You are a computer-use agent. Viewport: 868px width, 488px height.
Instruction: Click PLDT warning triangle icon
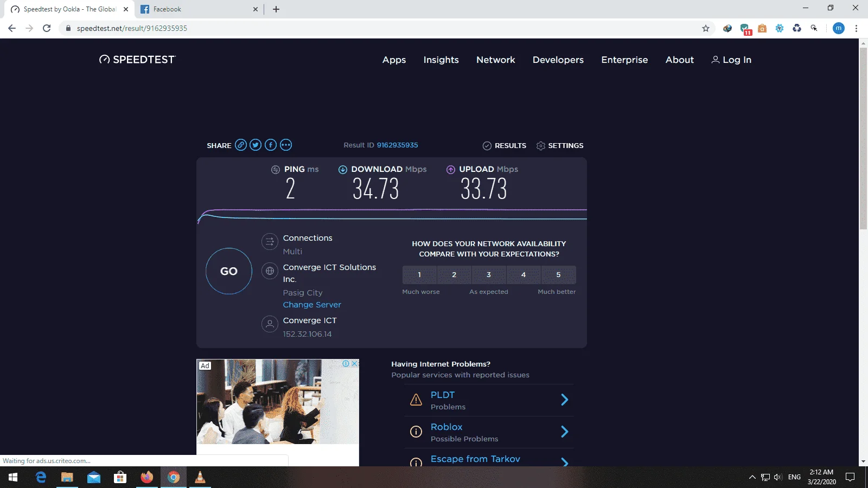pos(416,400)
